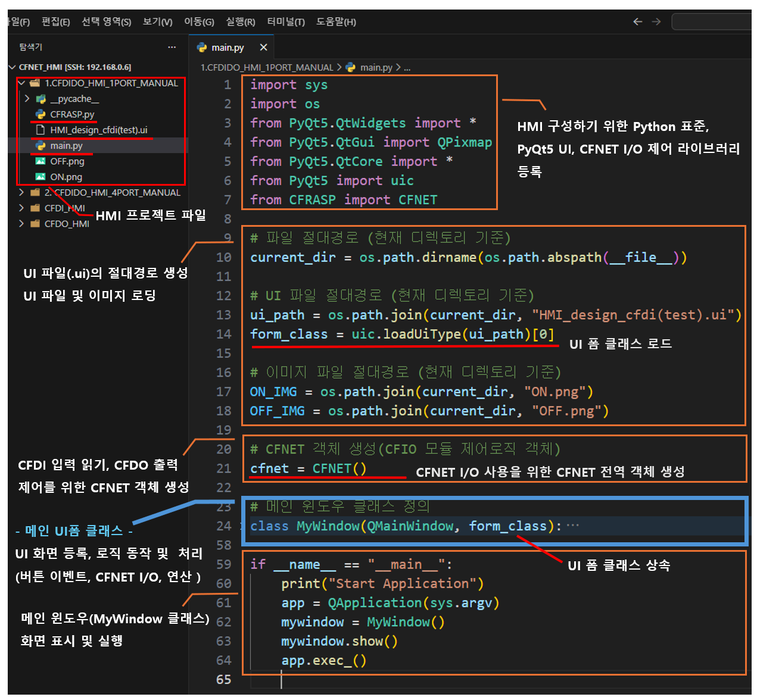Select main.py in the file explorer
This screenshot has height=700, width=757.
[x=66, y=146]
